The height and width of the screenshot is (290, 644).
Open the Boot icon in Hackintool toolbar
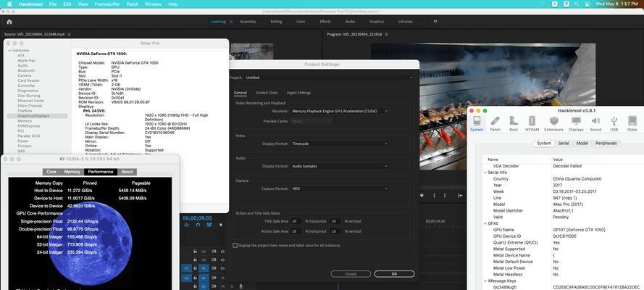tap(514, 123)
